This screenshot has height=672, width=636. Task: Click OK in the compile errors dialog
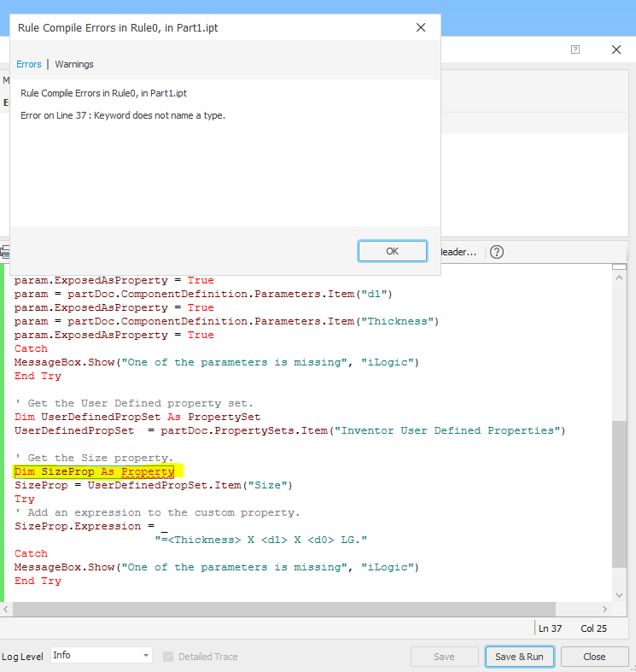392,251
